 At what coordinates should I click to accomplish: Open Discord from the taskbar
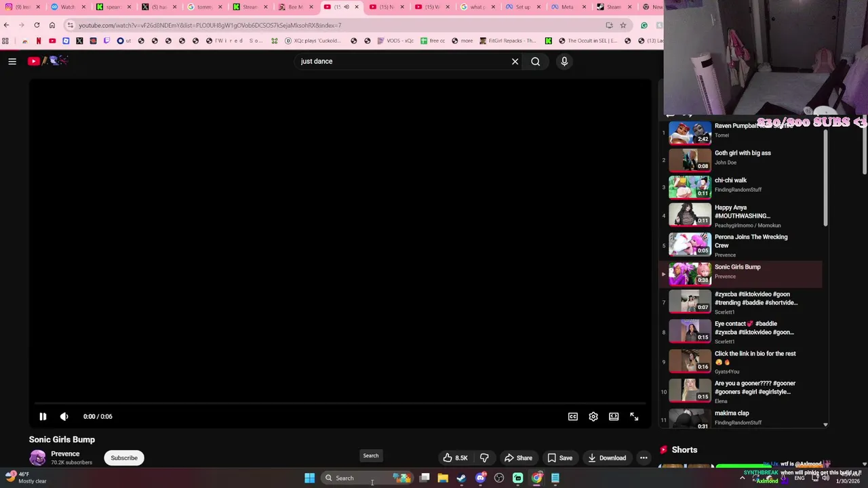coord(481,478)
